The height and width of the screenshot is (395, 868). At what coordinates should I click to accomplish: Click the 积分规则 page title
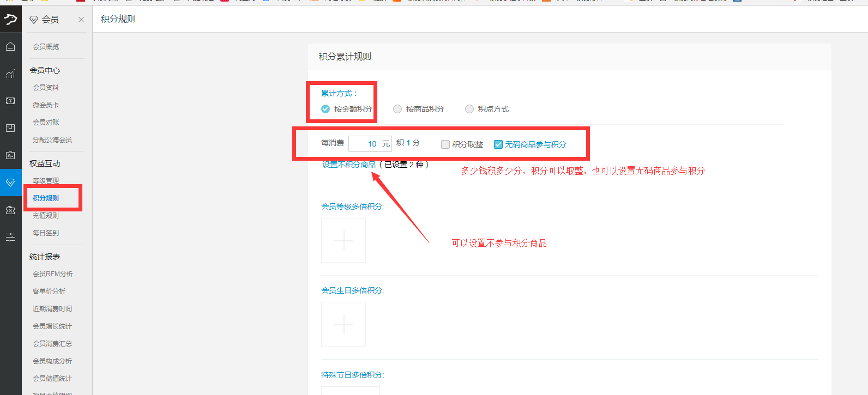point(118,19)
